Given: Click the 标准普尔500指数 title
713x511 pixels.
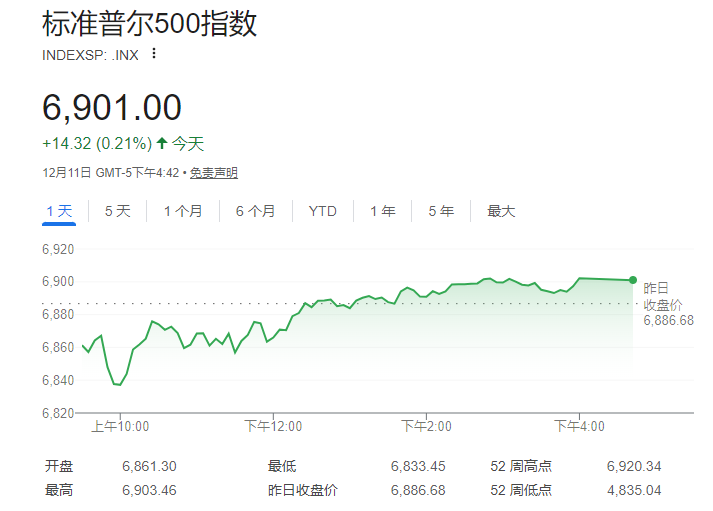Looking at the screenshot, I should pos(150,24).
